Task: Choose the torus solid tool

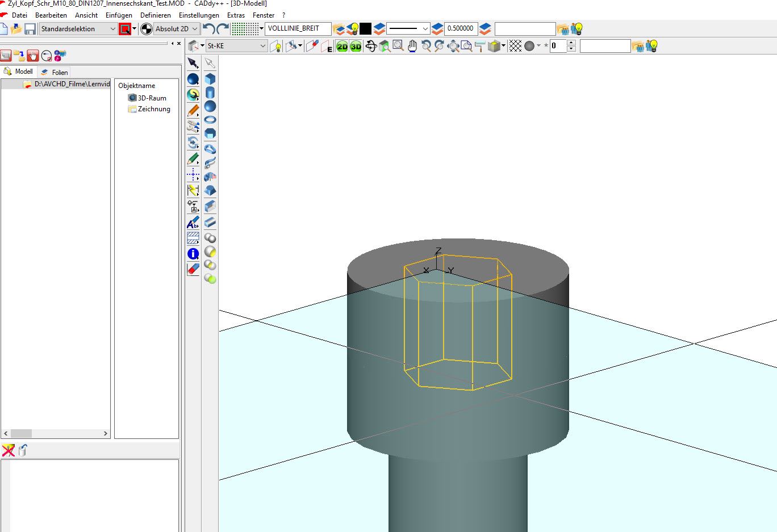Action: point(210,120)
